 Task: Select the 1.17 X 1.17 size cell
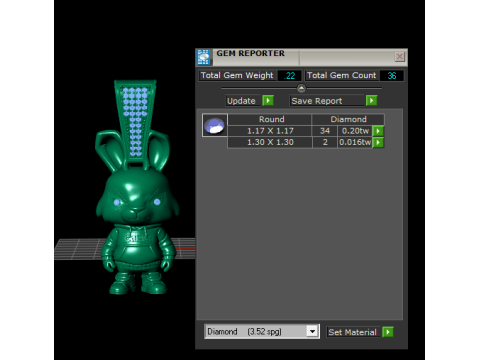270,131
